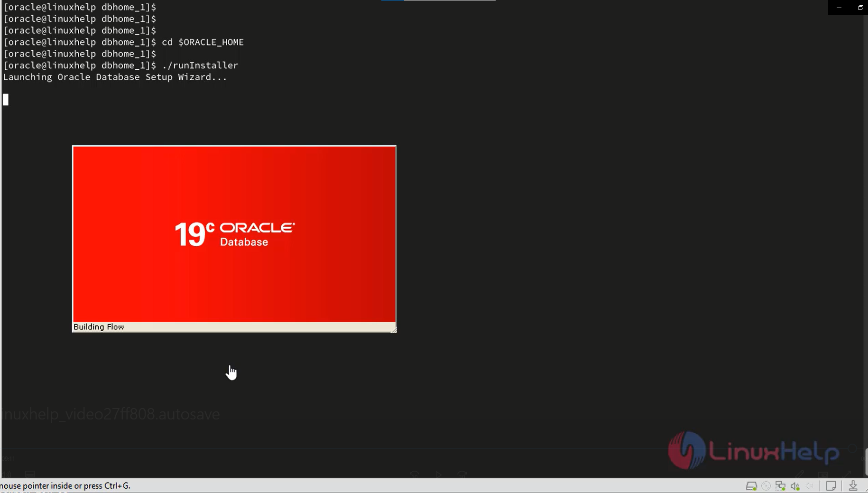Image resolution: width=868 pixels, height=493 pixels.
Task: Minimize the VM window
Action: tap(839, 8)
